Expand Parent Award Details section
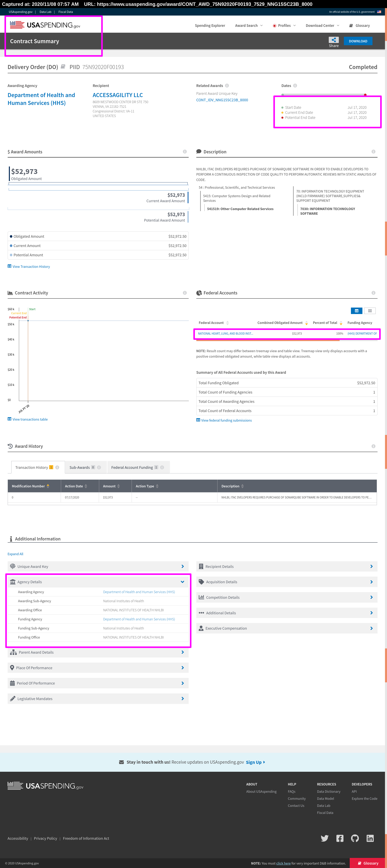Viewport: 387px width, 868px height. 98,652
